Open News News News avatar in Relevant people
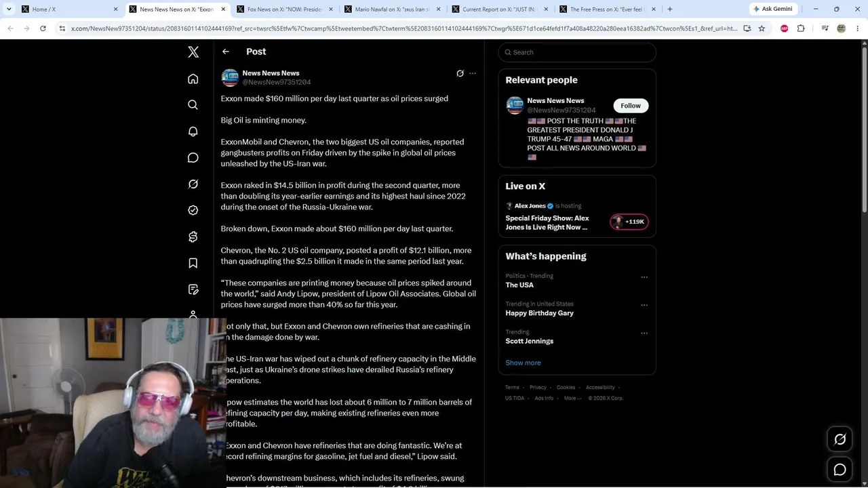The width and height of the screenshot is (868, 488). pyautogui.click(x=515, y=105)
